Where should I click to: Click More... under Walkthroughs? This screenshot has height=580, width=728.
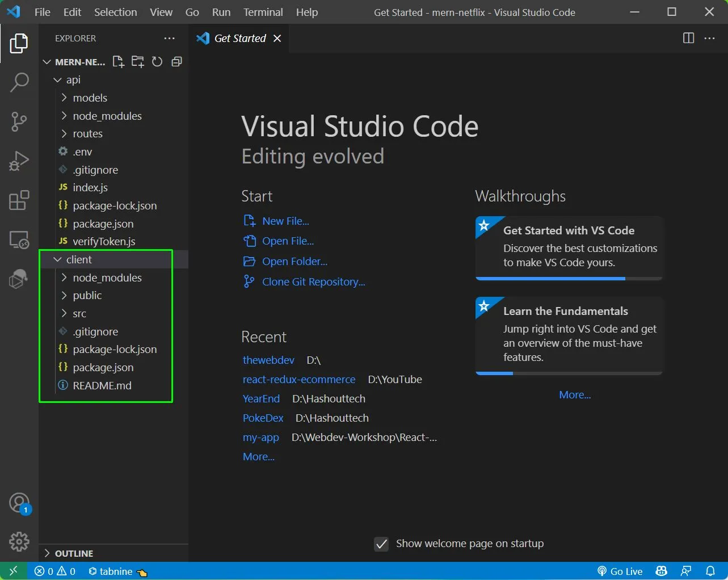(575, 395)
